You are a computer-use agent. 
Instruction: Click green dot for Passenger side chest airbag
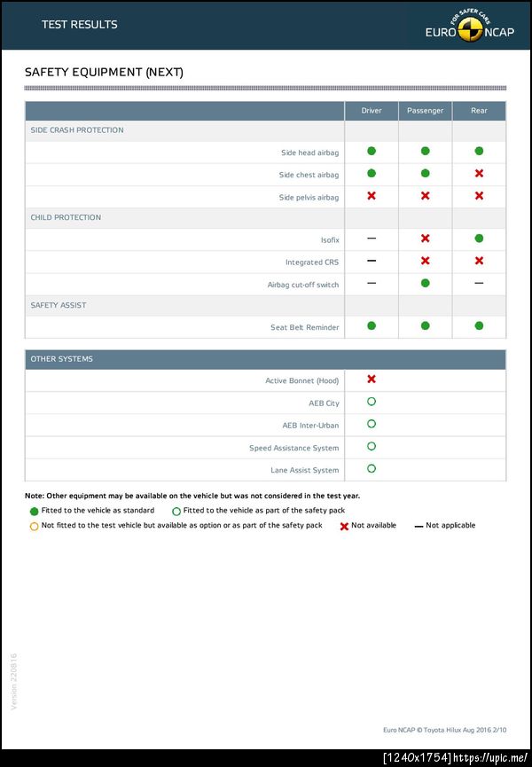[x=426, y=173]
